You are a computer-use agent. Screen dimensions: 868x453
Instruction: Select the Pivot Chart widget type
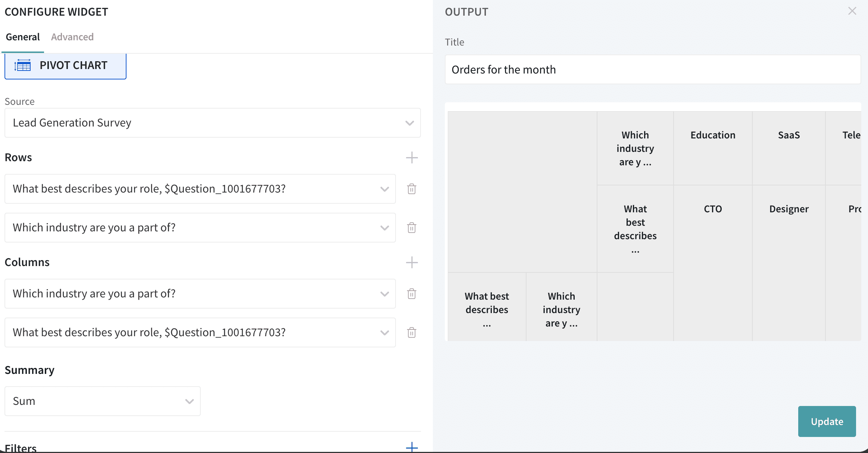(x=65, y=66)
